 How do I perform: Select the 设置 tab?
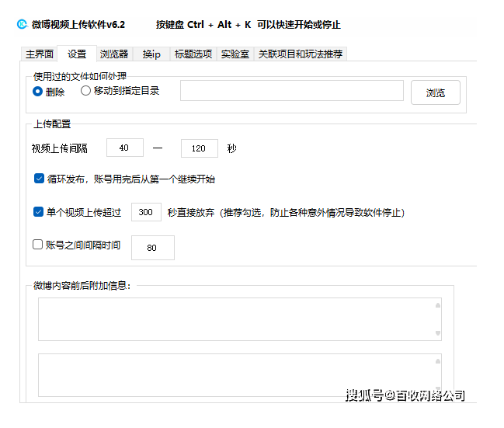point(77,54)
